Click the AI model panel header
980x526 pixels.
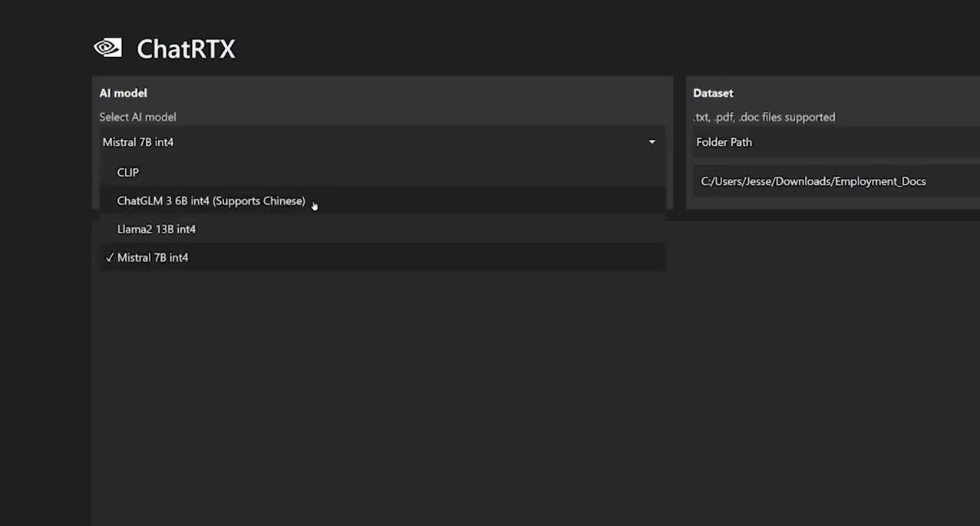(x=123, y=93)
